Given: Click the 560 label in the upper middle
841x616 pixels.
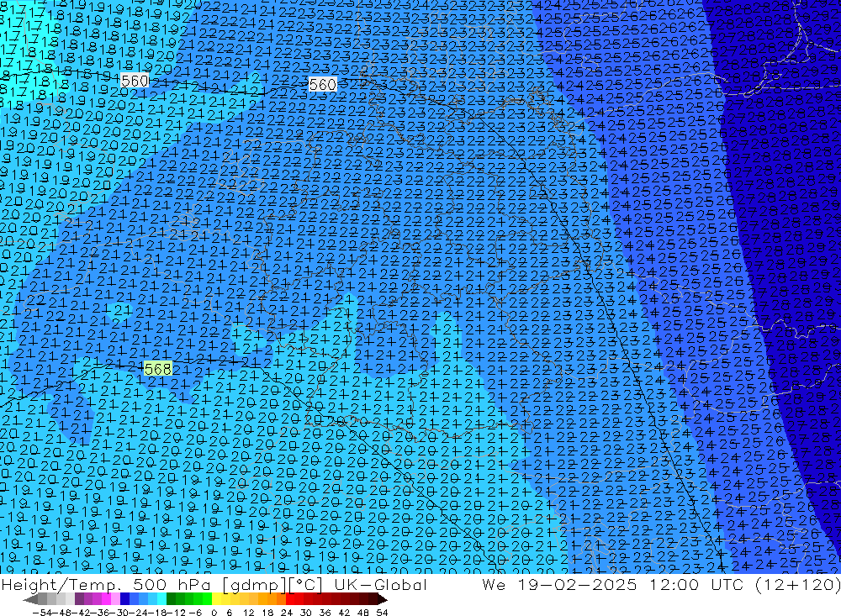Looking at the screenshot, I should click(x=323, y=85).
